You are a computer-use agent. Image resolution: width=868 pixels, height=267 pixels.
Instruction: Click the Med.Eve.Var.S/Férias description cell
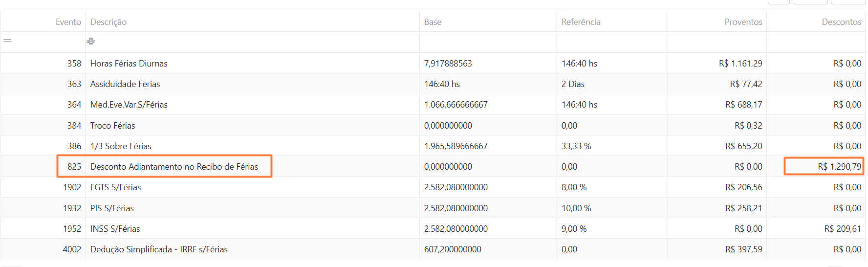coord(129,105)
